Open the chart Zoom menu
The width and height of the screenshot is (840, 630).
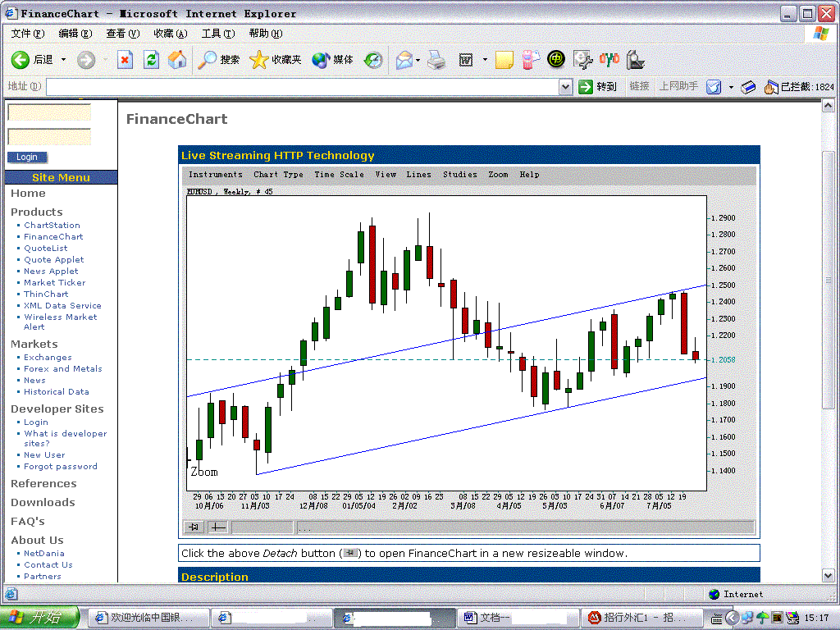498,175
